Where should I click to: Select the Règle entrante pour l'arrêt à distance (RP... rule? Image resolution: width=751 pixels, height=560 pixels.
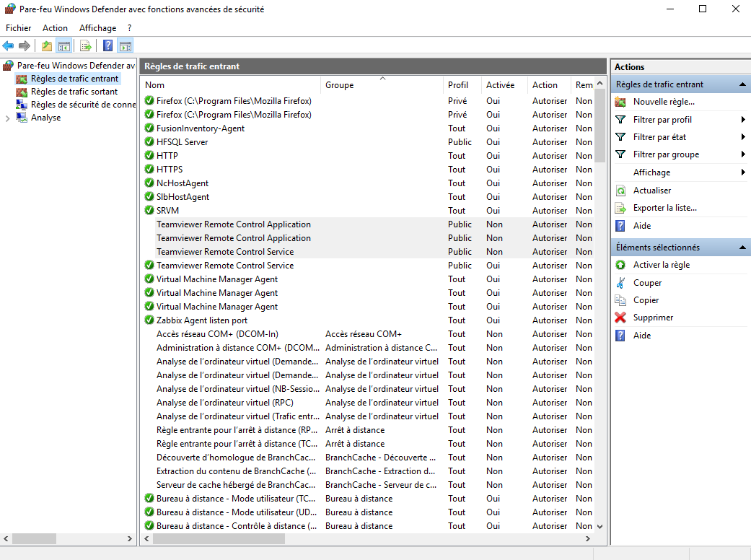[x=237, y=430]
